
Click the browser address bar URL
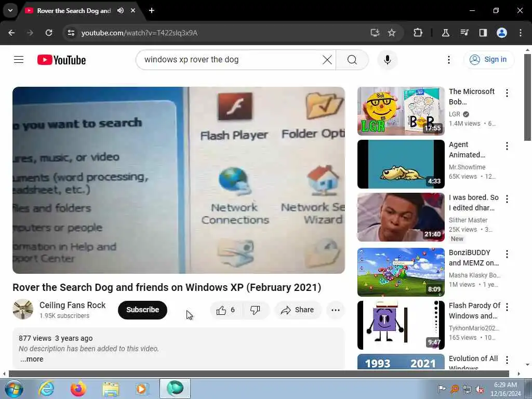[x=139, y=33]
